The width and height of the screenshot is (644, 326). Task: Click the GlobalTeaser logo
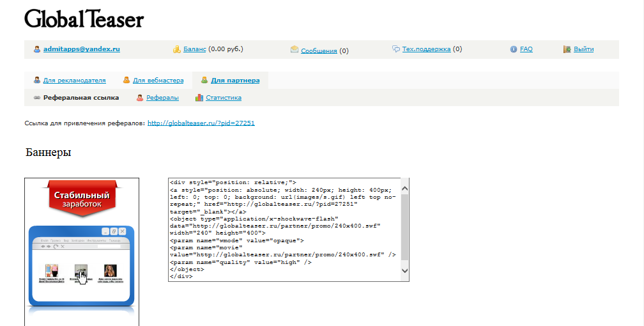(84, 19)
